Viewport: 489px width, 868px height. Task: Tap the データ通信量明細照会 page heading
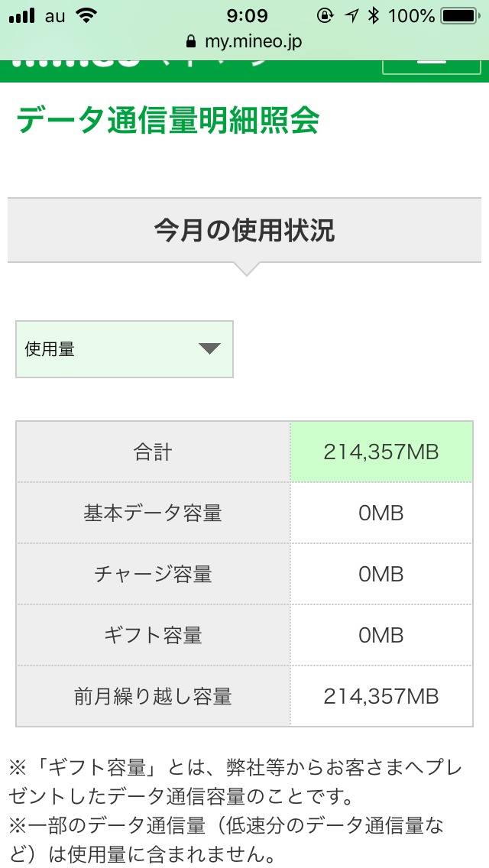click(167, 121)
